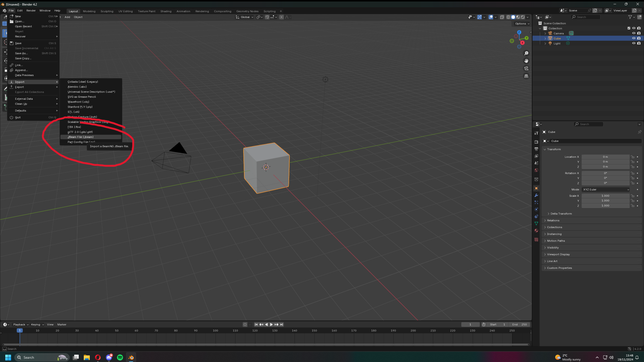Open the Output properties tab

pyautogui.click(x=536, y=149)
